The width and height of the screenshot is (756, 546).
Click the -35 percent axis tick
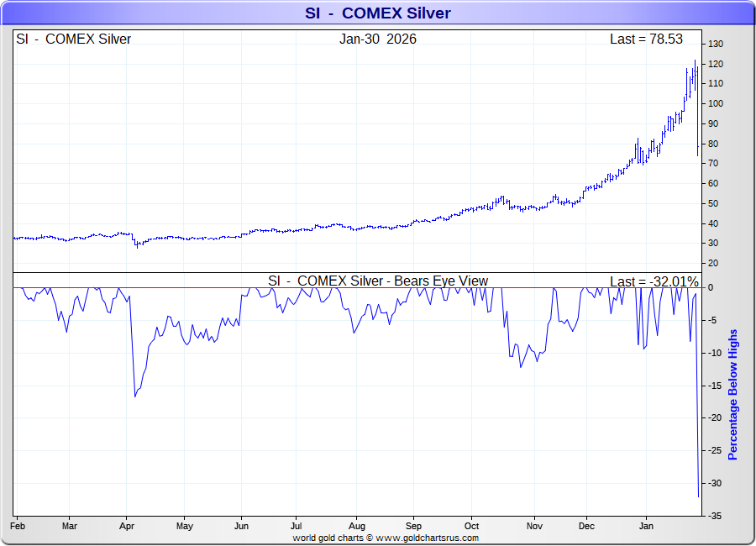click(714, 516)
